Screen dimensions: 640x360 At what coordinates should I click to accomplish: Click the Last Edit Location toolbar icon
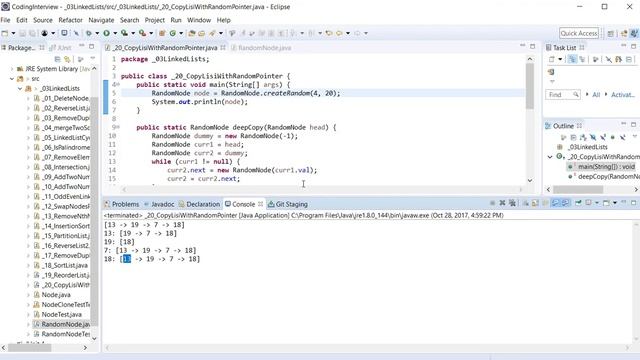point(329,33)
